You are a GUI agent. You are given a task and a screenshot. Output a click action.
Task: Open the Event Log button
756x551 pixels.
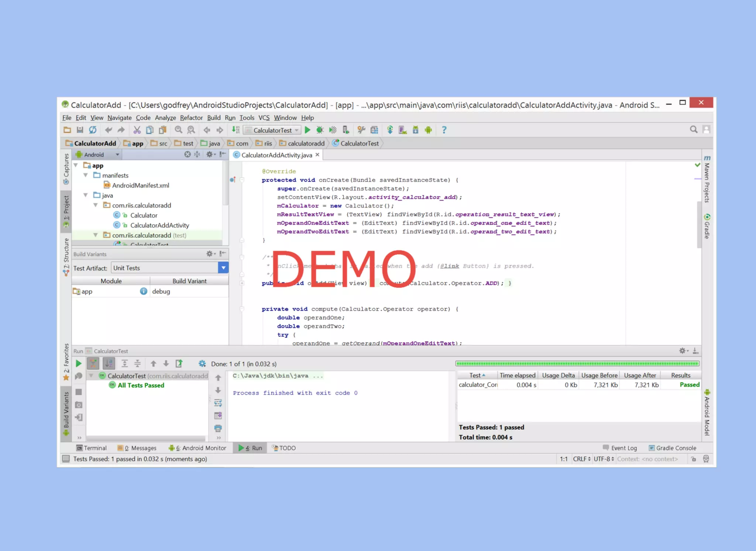pos(620,448)
